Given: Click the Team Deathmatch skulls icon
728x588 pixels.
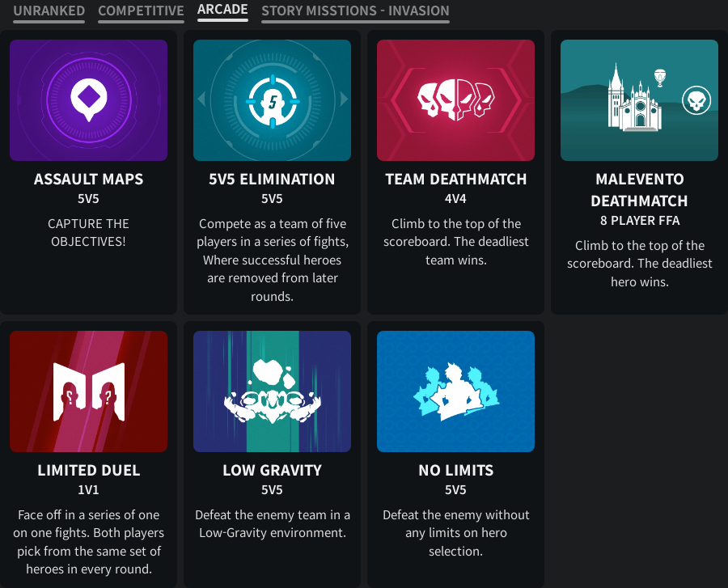Looking at the screenshot, I should click(455, 99).
